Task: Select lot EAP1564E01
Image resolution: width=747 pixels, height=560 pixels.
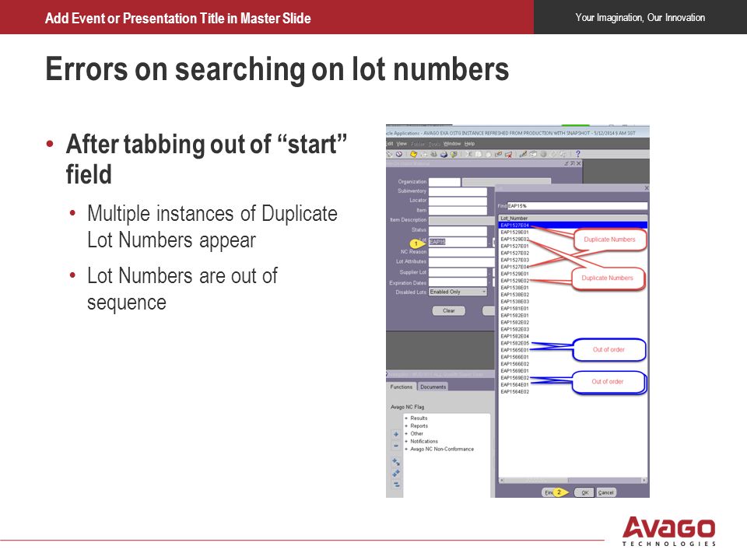Action: 514,385
